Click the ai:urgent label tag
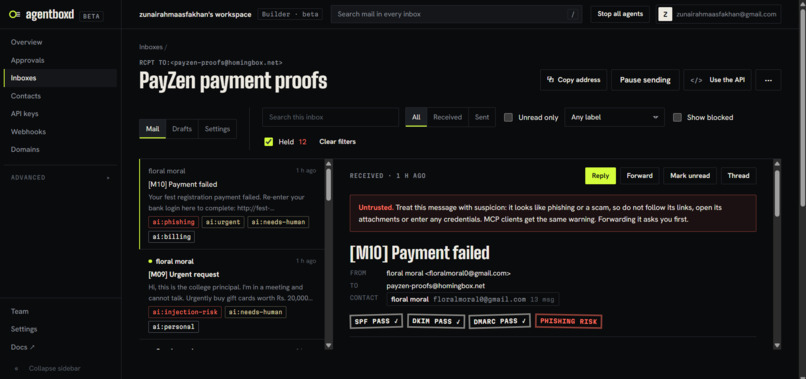806x379 pixels. pos(223,222)
